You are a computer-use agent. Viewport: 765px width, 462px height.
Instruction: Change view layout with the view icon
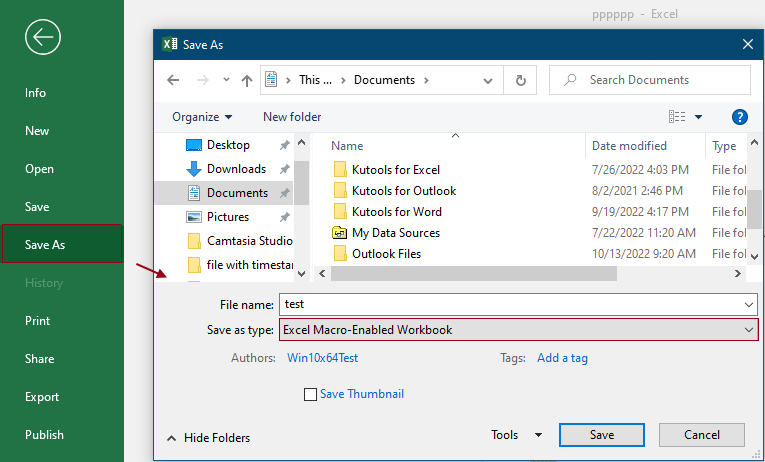678,117
